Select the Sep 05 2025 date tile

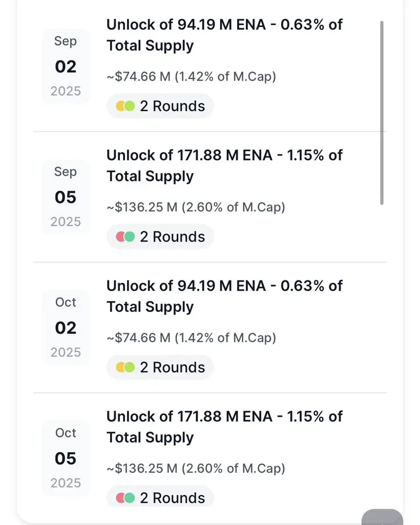(66, 196)
